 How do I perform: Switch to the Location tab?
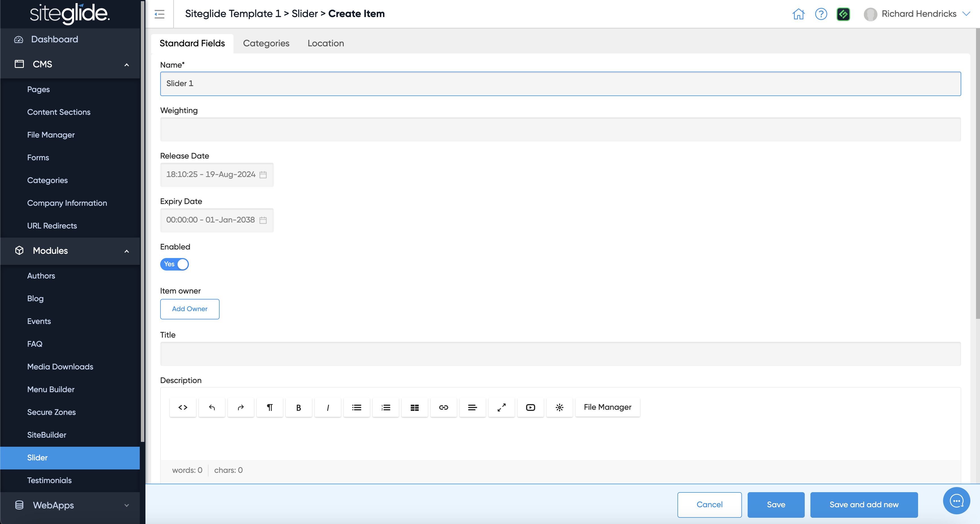(326, 43)
